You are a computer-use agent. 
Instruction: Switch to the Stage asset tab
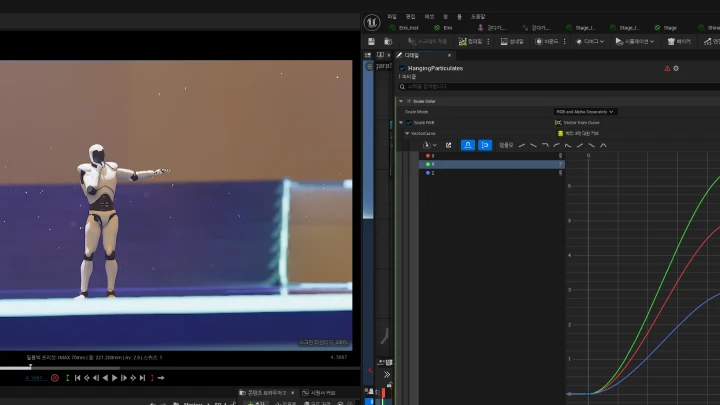point(665,28)
